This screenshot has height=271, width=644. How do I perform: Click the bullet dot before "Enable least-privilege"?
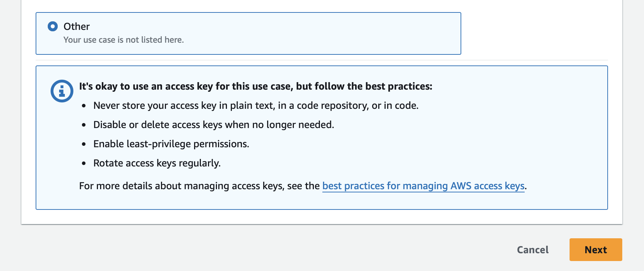(x=84, y=144)
